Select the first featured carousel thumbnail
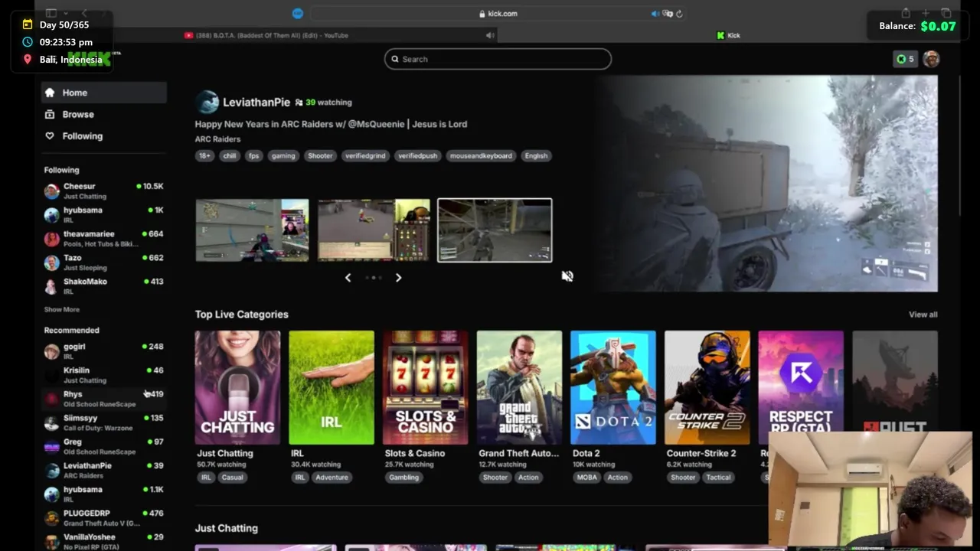This screenshot has height=551, width=980. click(x=252, y=230)
